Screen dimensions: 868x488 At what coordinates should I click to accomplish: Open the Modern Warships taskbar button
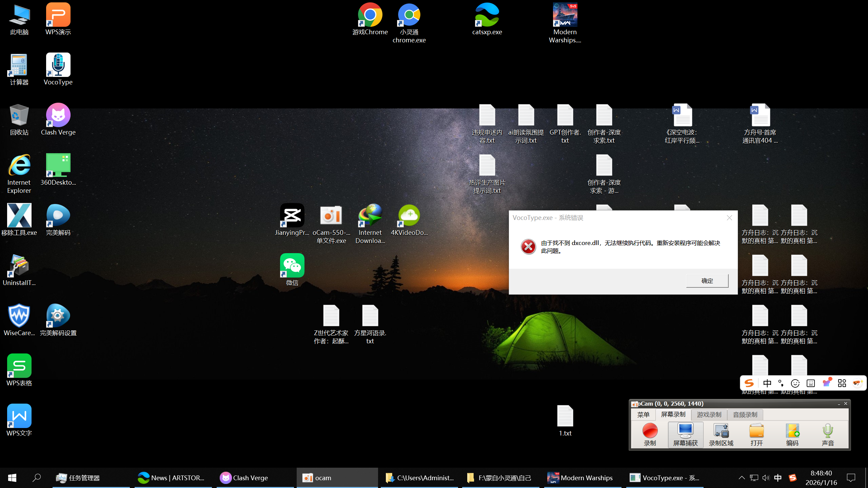[582, 478]
